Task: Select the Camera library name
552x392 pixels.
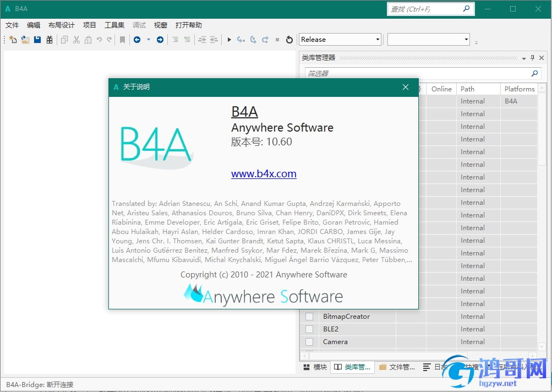Action: [x=335, y=342]
